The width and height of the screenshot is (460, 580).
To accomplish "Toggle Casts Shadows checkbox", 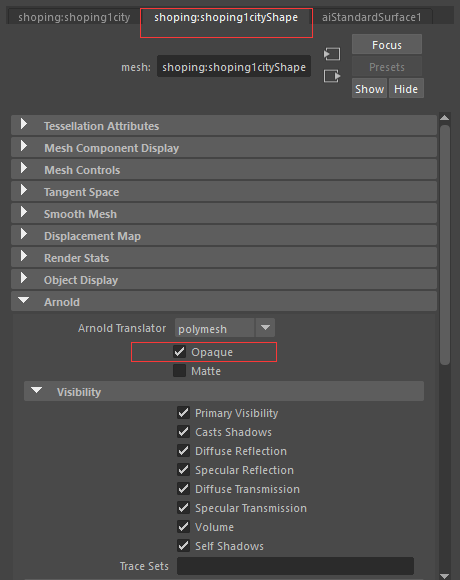I will coord(183,431).
